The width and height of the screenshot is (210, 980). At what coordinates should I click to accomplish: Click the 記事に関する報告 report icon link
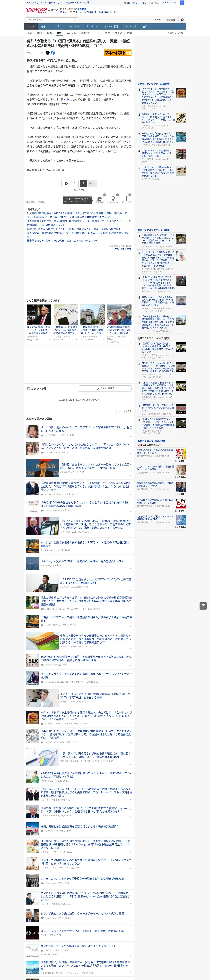click(35, 202)
